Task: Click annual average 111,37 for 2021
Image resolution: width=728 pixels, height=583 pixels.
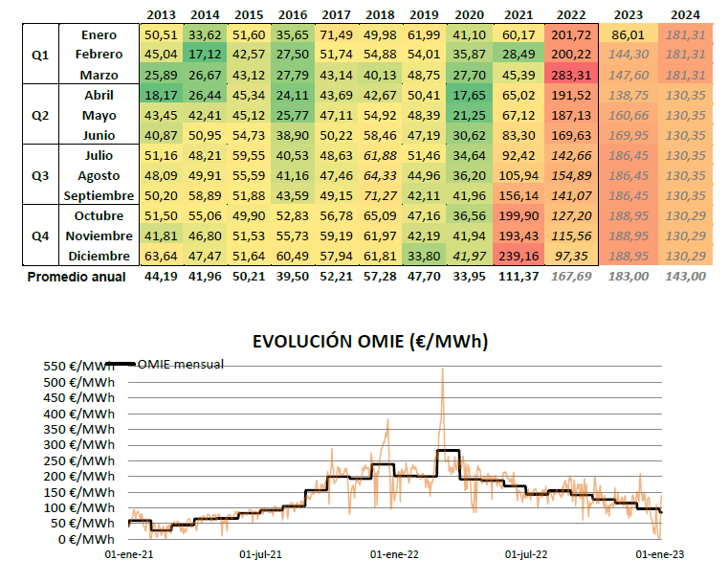Action: [518, 277]
